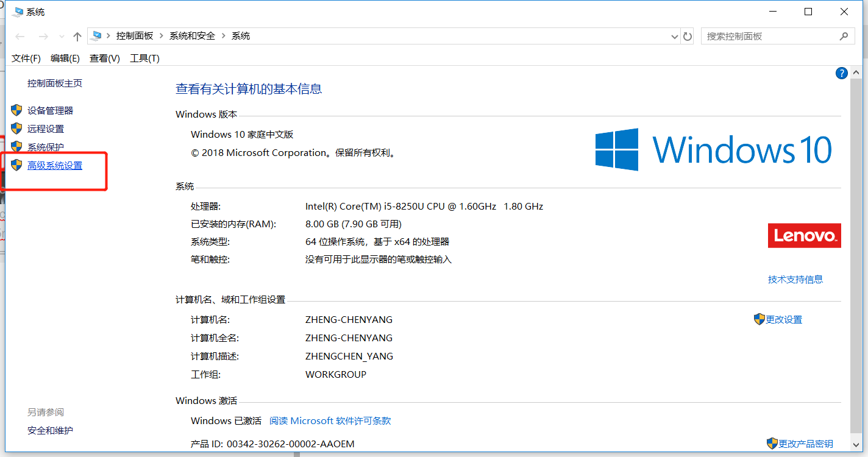Open 高级系统设置 link
868x457 pixels.
click(x=55, y=166)
